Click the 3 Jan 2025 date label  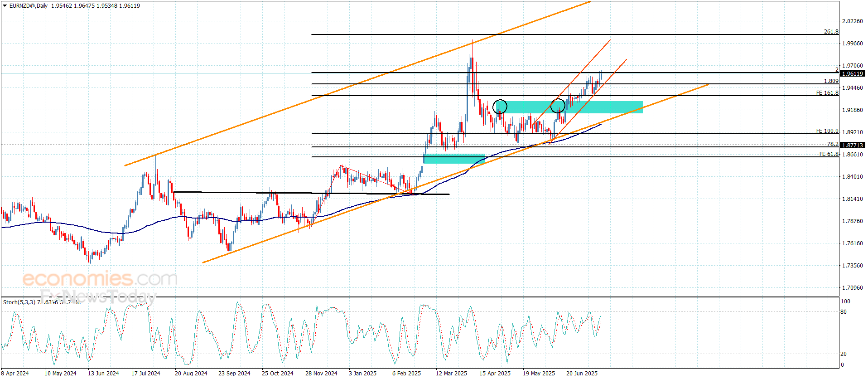(362, 374)
